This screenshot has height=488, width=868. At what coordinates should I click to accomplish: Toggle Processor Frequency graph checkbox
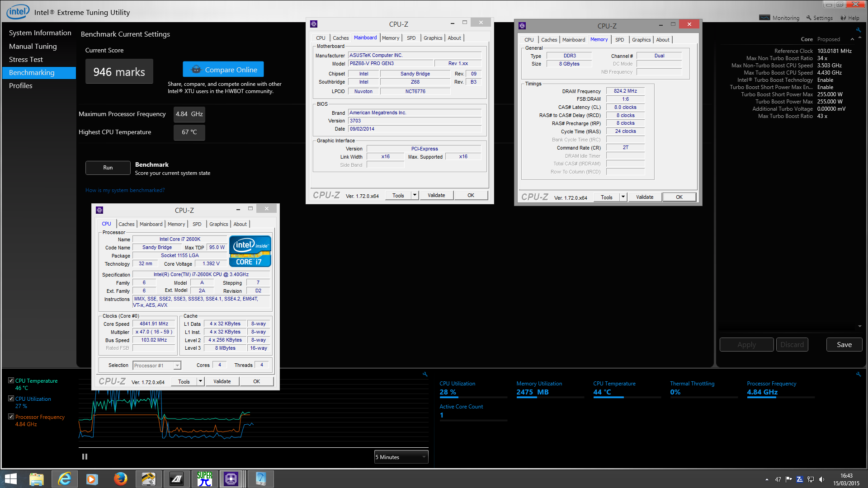pos(11,417)
